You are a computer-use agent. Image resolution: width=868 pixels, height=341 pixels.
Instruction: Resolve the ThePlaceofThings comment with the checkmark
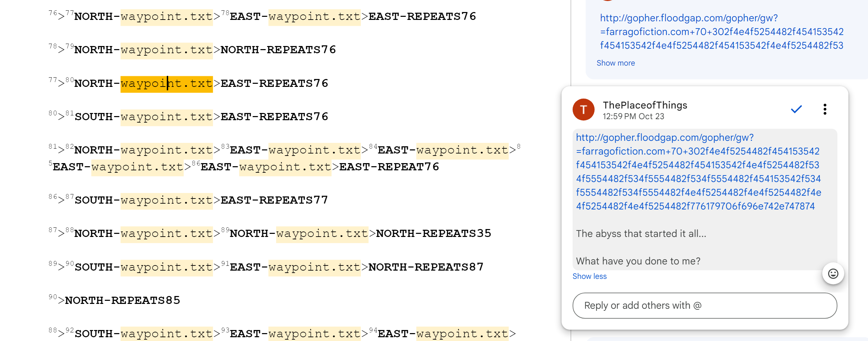click(x=796, y=110)
